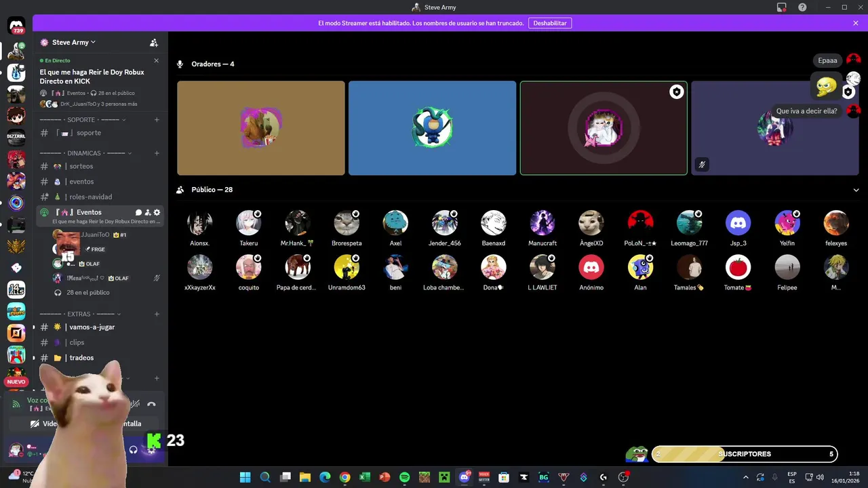Open Microsoft Store from the taskbar

tap(504, 477)
